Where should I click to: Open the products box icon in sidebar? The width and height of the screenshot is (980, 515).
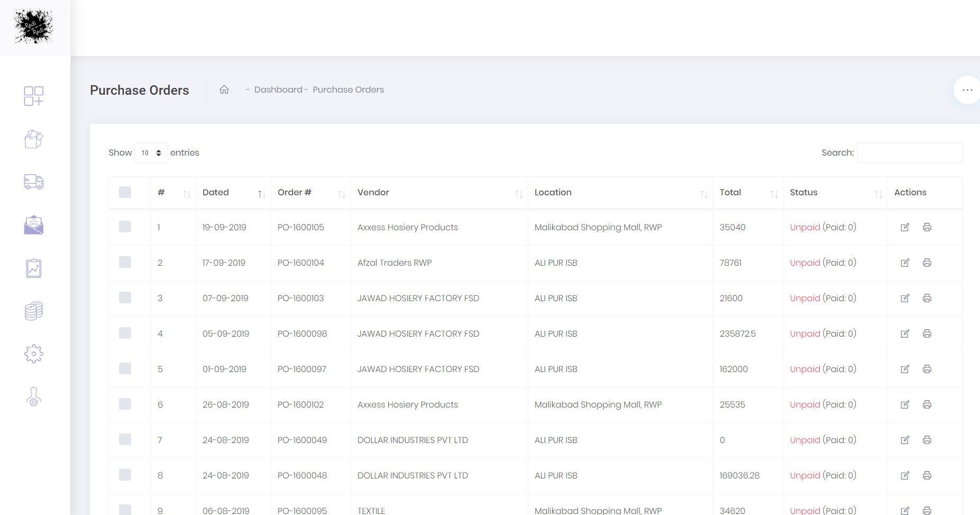point(34,139)
